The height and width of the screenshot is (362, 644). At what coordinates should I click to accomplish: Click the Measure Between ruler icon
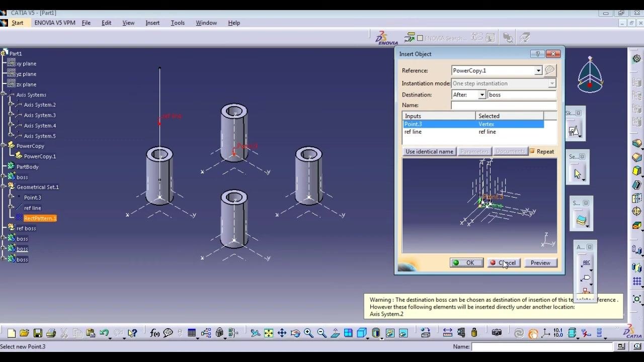pyautogui.click(x=447, y=333)
